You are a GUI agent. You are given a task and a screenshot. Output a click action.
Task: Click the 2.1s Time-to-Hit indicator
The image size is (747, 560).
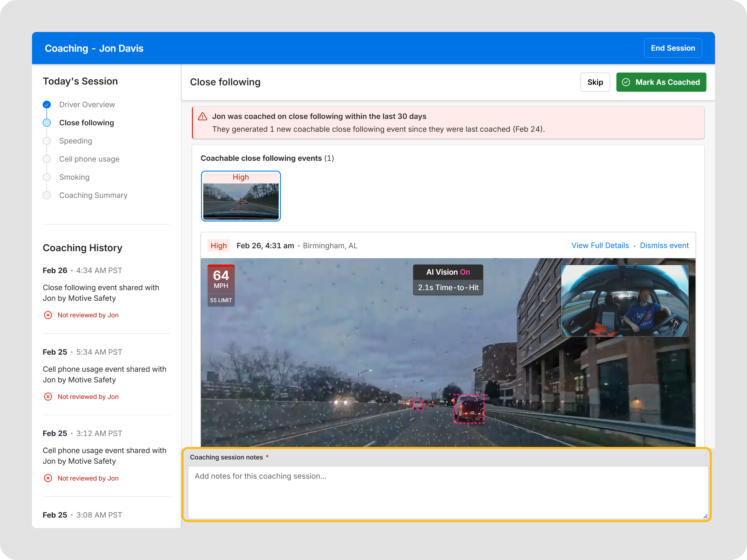[448, 287]
